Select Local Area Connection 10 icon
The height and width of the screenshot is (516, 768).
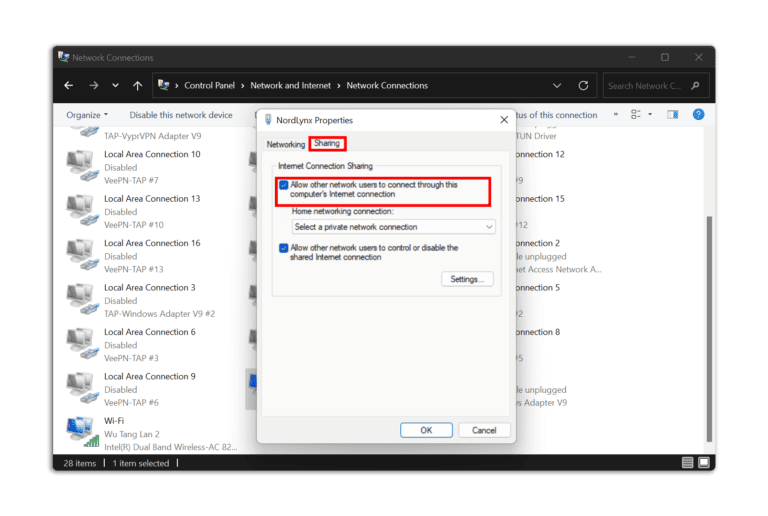82,166
